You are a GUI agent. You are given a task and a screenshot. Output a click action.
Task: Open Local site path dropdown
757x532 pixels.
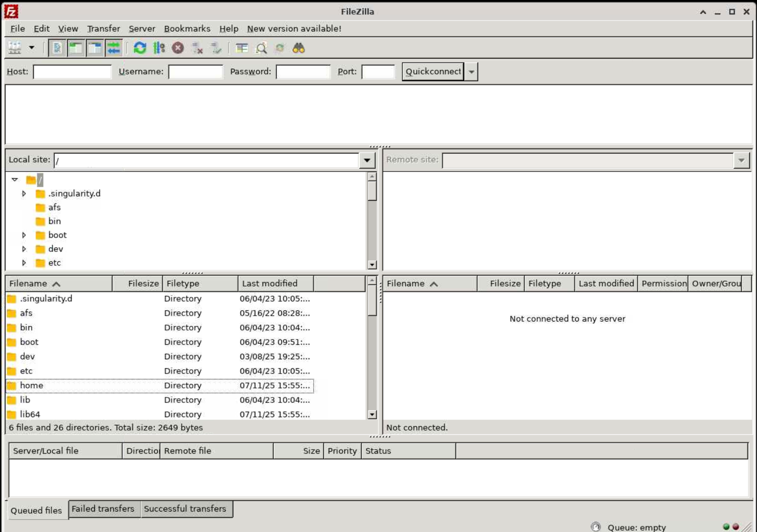(367, 160)
